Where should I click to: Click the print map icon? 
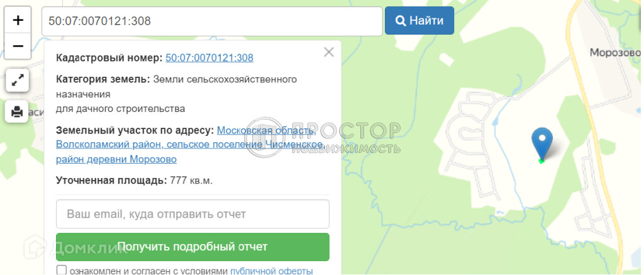click(x=17, y=111)
